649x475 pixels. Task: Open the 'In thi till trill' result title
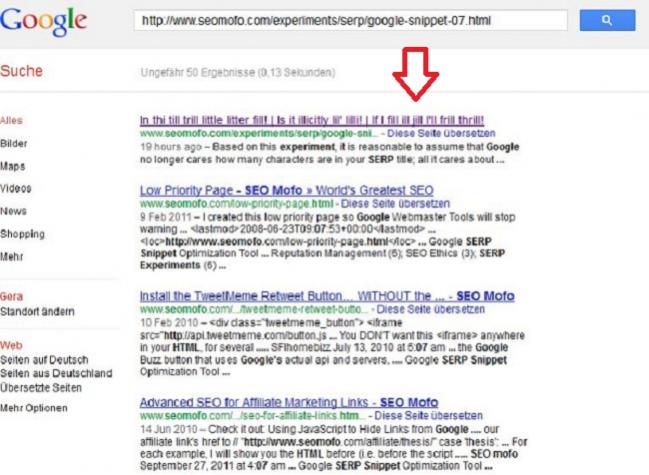point(312,120)
